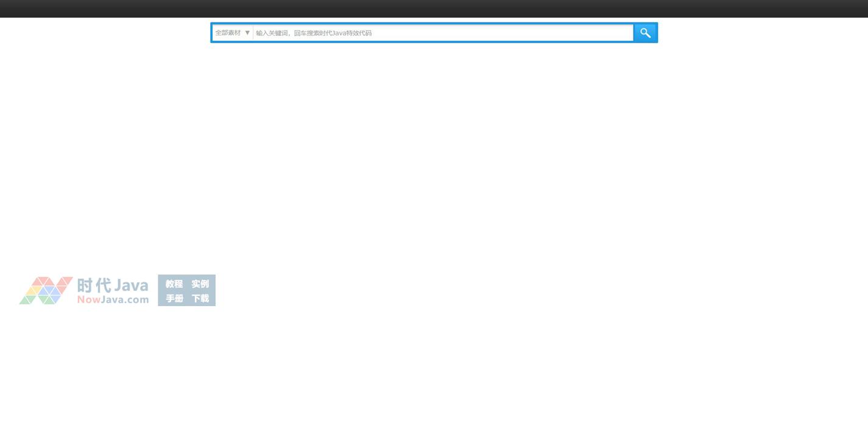Click the empty white area below the search bar

point(434,152)
